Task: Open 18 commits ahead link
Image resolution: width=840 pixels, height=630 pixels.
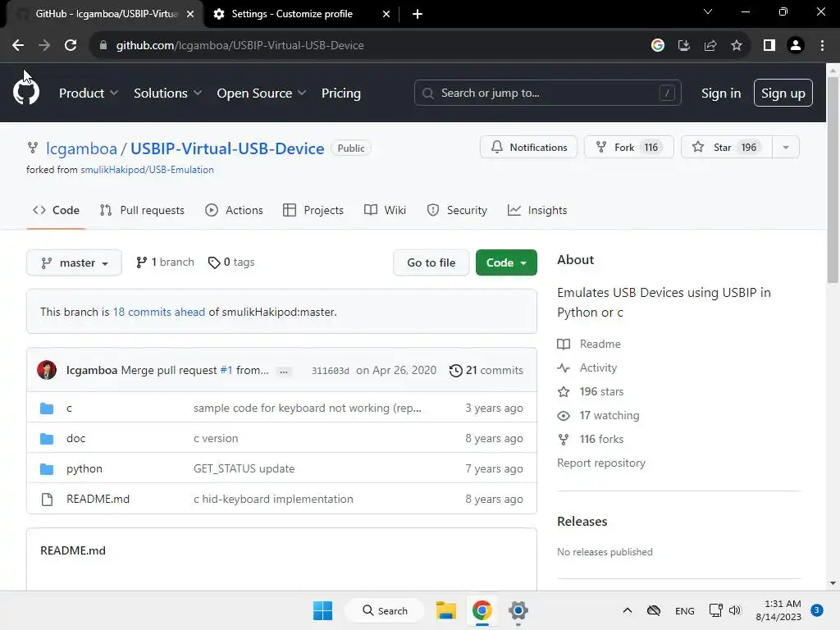Action: tap(158, 312)
